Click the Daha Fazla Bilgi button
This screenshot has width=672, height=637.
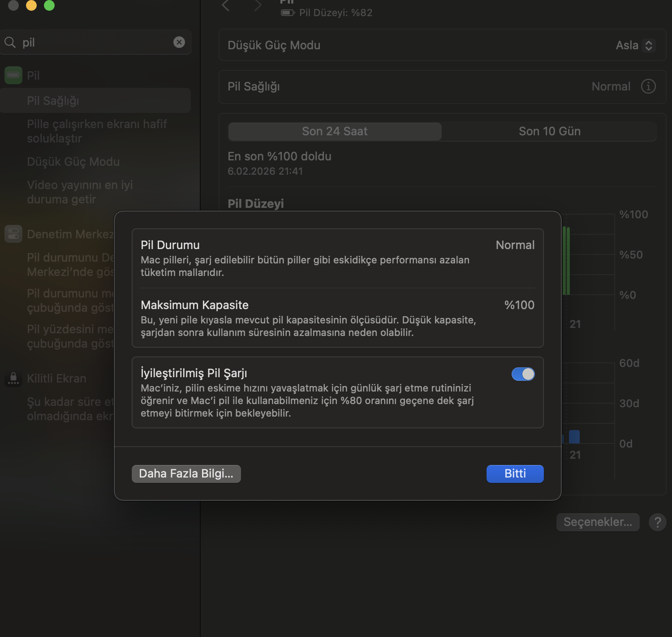point(186,473)
